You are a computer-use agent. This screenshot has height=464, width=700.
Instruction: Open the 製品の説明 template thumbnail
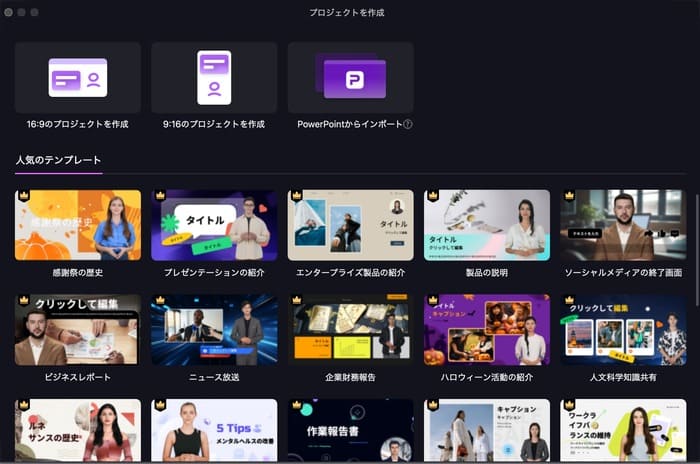(487, 225)
